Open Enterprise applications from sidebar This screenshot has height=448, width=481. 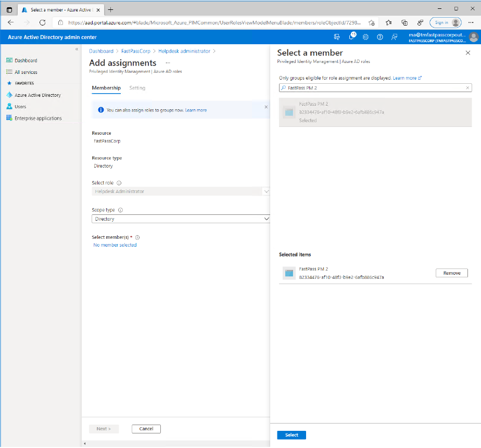38,118
